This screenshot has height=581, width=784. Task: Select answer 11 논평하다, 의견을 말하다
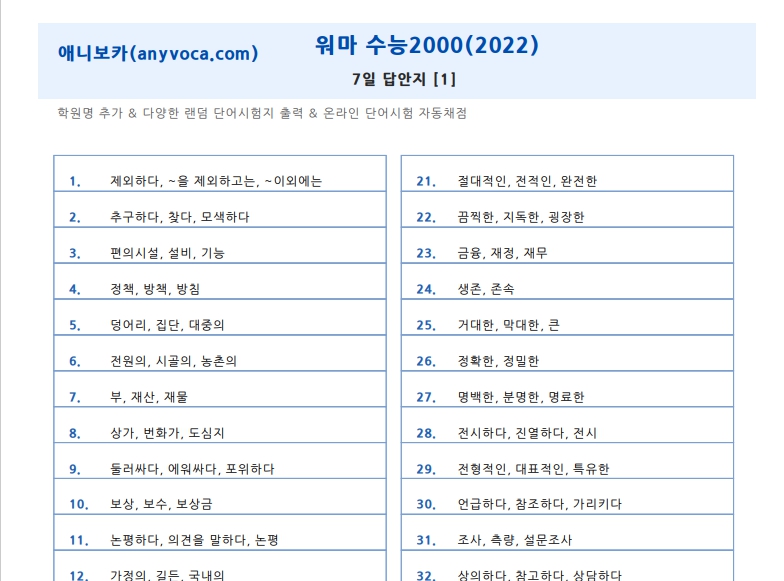(194, 540)
